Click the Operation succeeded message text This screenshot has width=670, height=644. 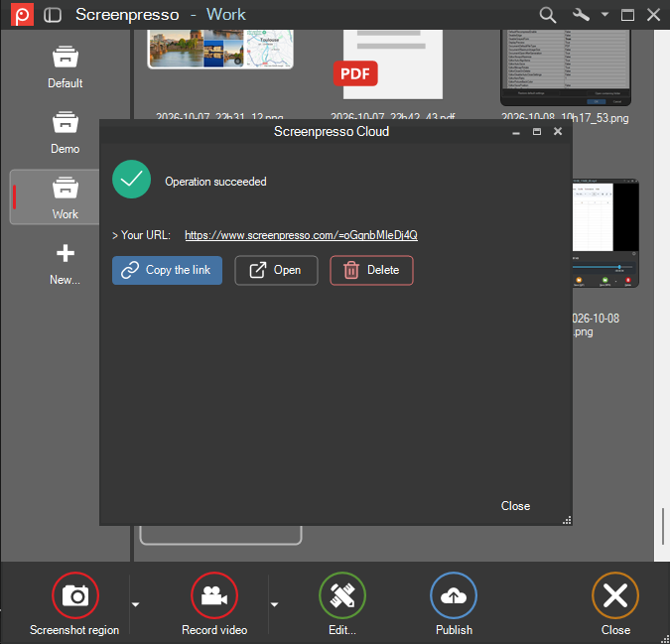(x=215, y=182)
